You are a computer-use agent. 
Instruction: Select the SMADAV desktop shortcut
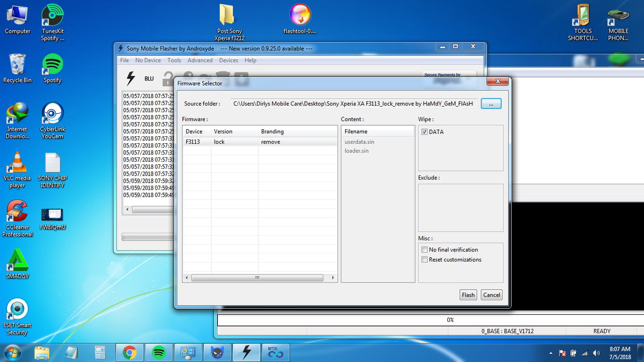[x=18, y=264]
